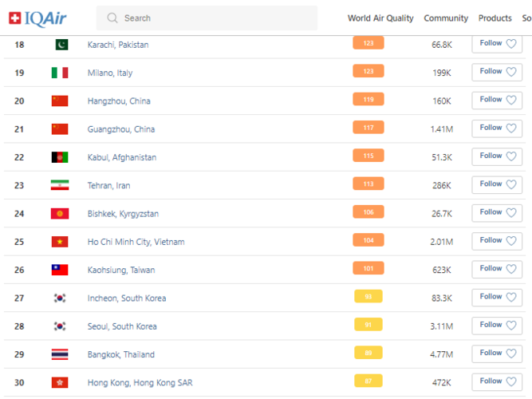Click the Italy flag next to Milano
The height and width of the screenshot is (399, 532).
pos(60,73)
